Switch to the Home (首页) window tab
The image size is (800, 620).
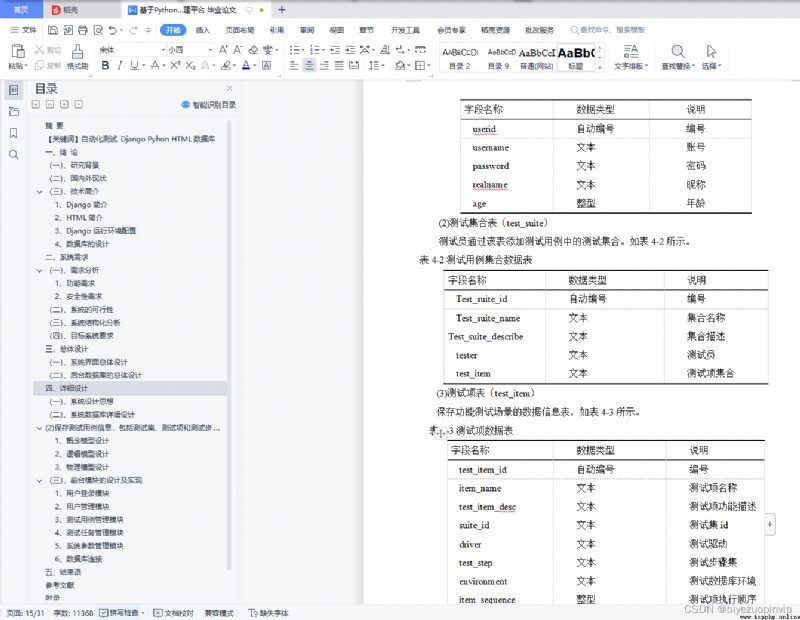click(21, 10)
